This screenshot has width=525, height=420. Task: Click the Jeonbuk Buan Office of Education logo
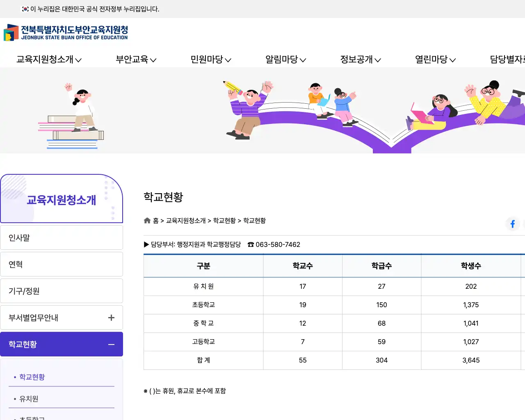tap(66, 32)
